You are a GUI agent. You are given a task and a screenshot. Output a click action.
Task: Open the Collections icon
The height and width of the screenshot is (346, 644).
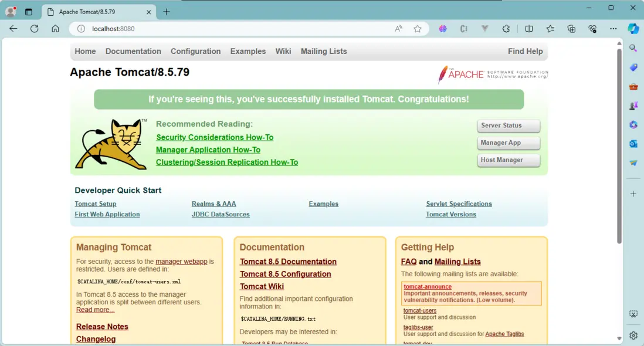click(571, 29)
